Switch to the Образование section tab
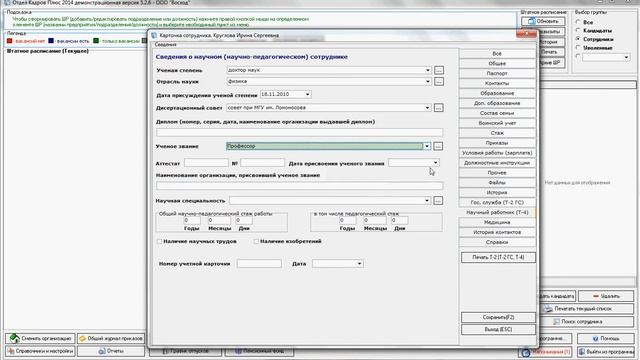This screenshot has width=640, height=360. pyautogui.click(x=497, y=93)
